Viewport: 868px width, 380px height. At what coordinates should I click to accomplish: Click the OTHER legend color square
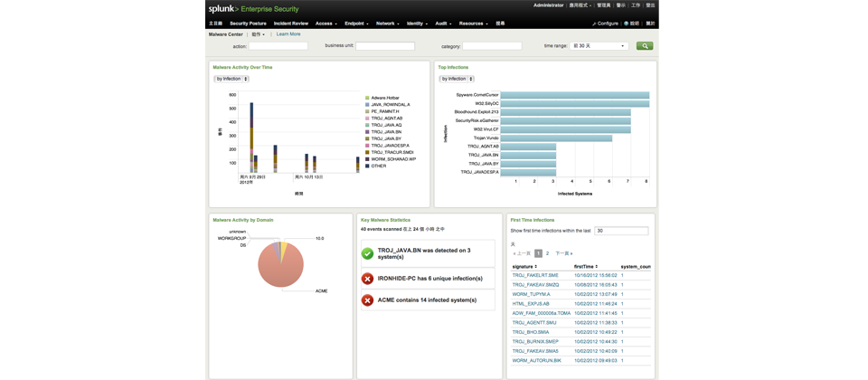367,166
